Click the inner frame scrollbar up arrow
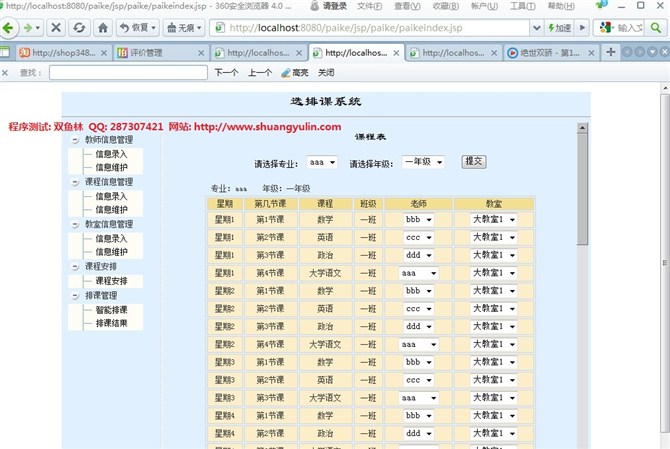The height and width of the screenshot is (449, 670). pyautogui.click(x=582, y=128)
